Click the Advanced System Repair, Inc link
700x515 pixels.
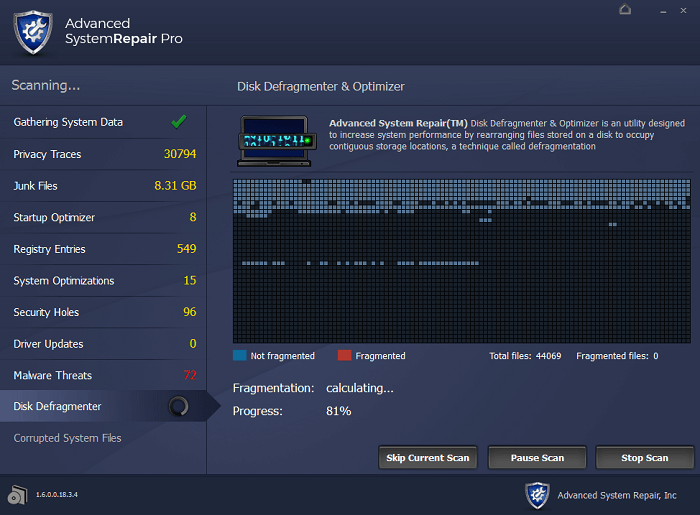tap(617, 495)
